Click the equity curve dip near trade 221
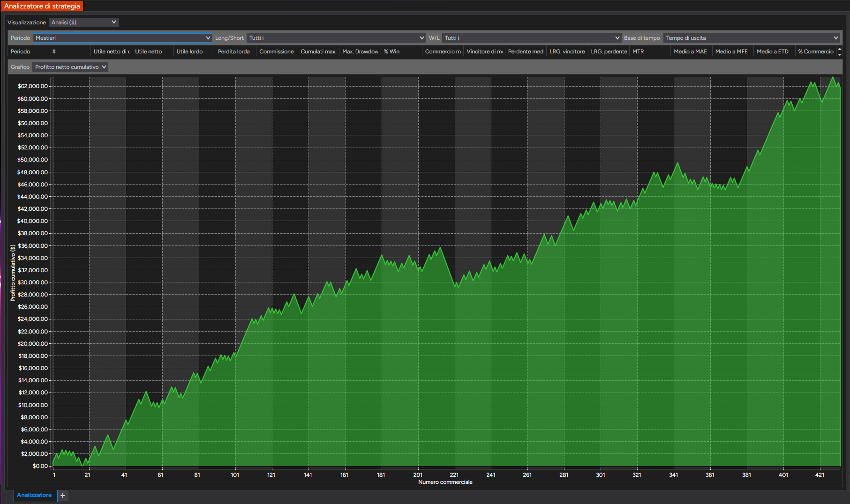Image resolution: width=850 pixels, height=504 pixels. 456,286
